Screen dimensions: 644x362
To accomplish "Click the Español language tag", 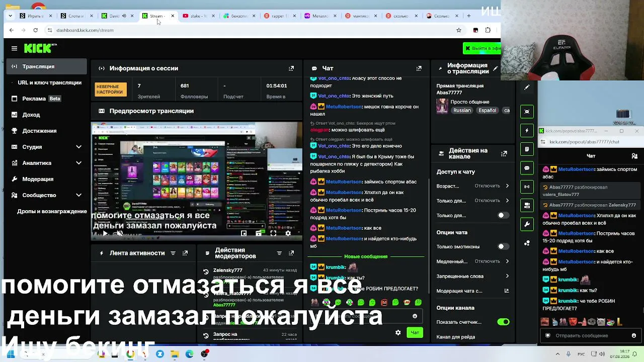I will [x=487, y=111].
